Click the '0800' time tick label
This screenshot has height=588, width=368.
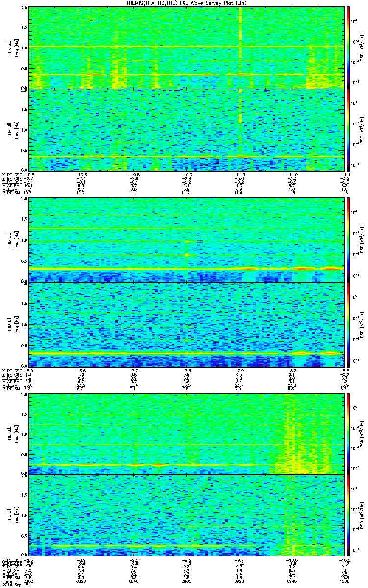(x=29, y=581)
